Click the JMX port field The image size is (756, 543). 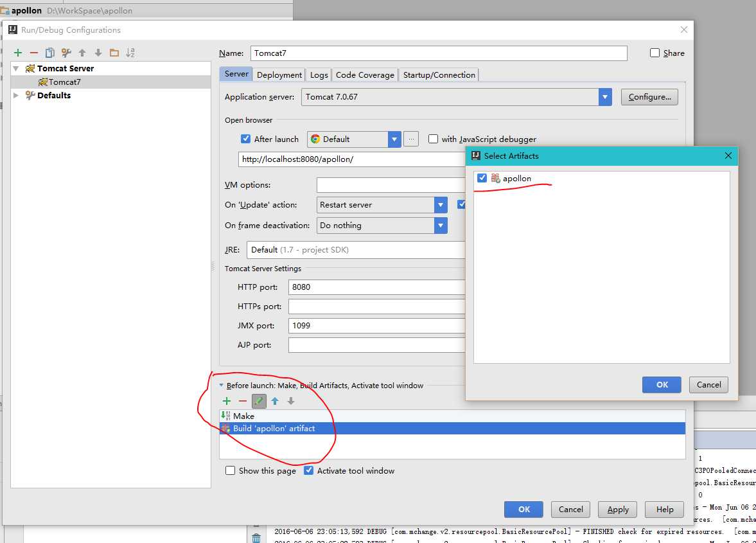point(377,326)
